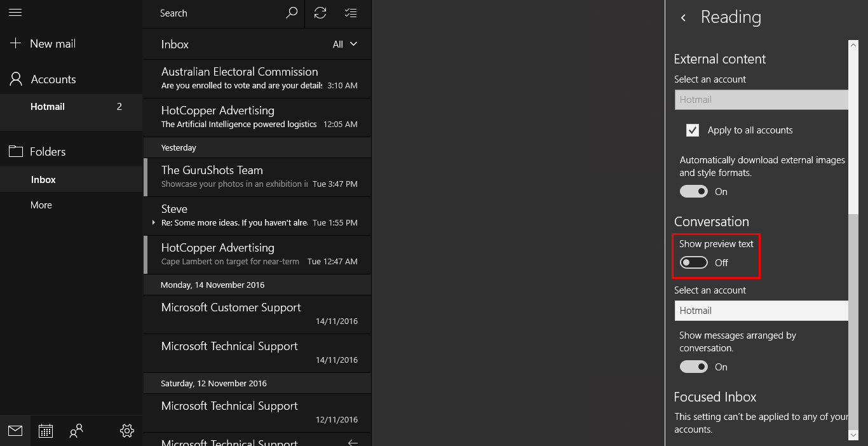Click the Inbox title above message list
Viewport: 868px width, 446px height.
pos(175,44)
